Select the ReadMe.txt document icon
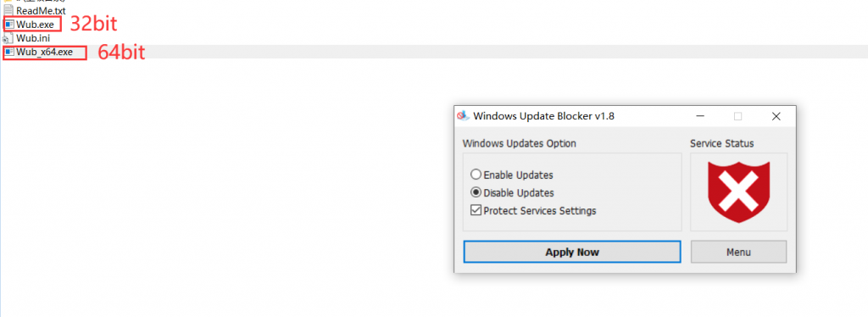The height and width of the screenshot is (317, 868). point(8,10)
